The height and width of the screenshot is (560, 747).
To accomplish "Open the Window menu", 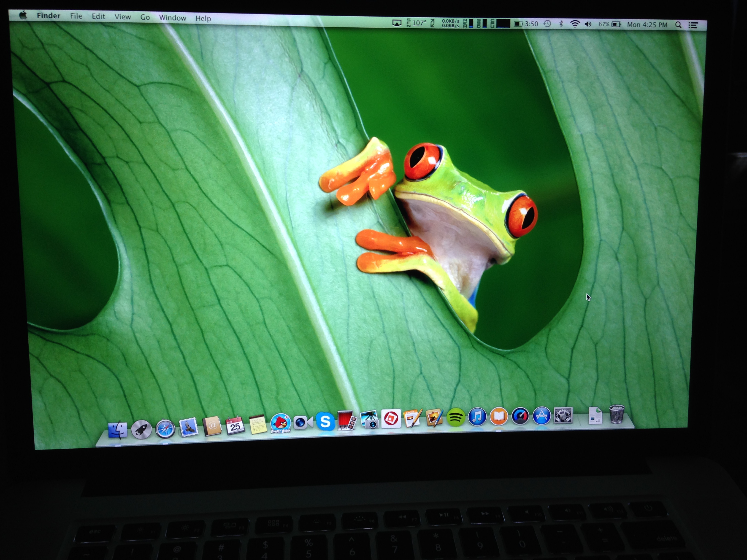I will pyautogui.click(x=172, y=18).
